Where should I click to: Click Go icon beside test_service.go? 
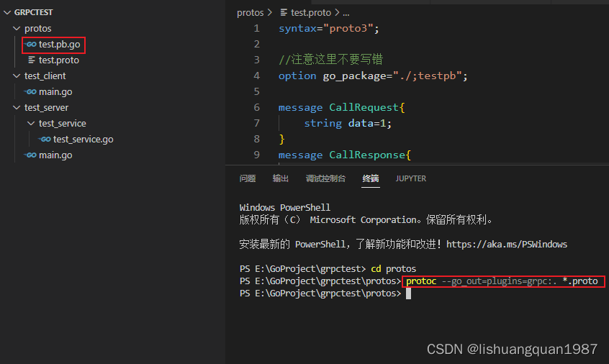tap(45, 140)
